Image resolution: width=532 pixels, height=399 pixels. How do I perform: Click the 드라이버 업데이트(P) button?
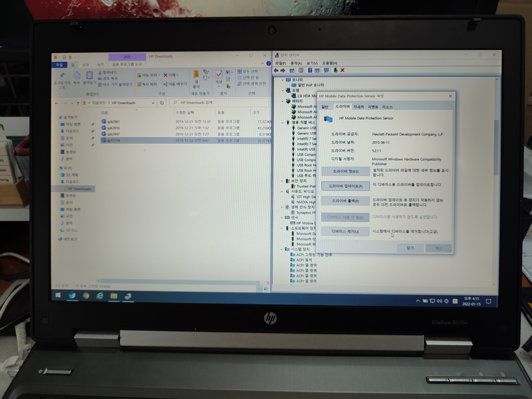[x=345, y=186]
